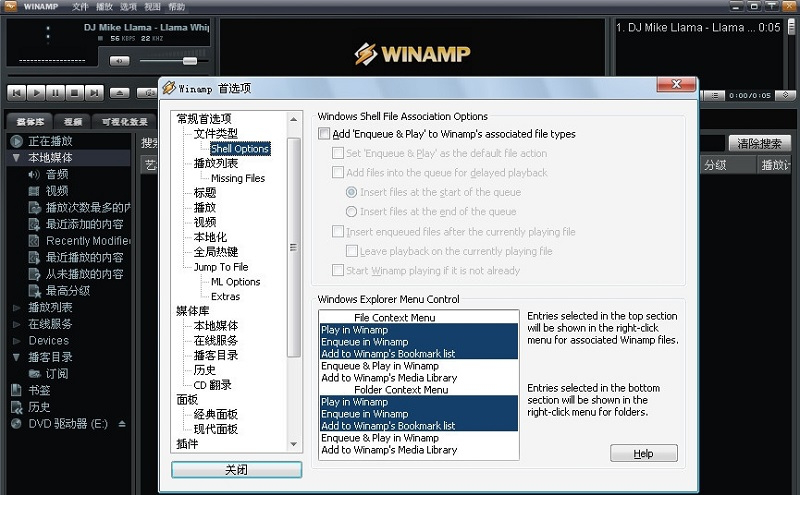The height and width of the screenshot is (514, 800).
Task: Select 'Add to Winamp's Media Library' under Folder Context Menu
Action: click(x=419, y=450)
